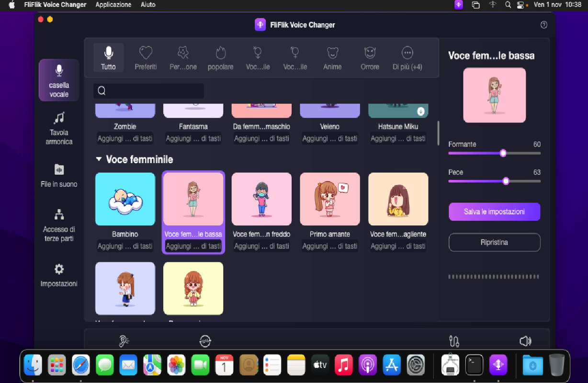Image resolution: width=588 pixels, height=383 pixels.
Task: Open Launchpad in the Dock
Action: (57, 366)
